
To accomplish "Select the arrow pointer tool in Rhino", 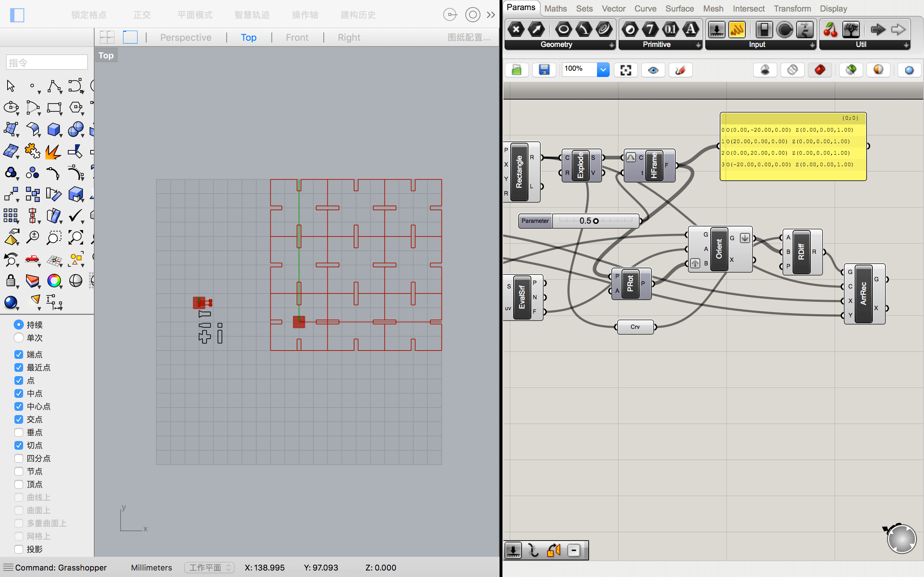I will coord(11,86).
